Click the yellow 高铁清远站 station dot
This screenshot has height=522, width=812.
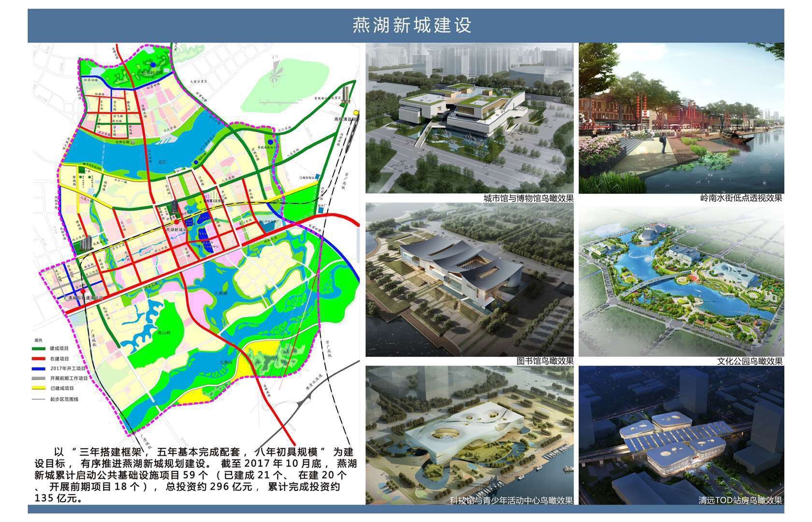coord(356,113)
